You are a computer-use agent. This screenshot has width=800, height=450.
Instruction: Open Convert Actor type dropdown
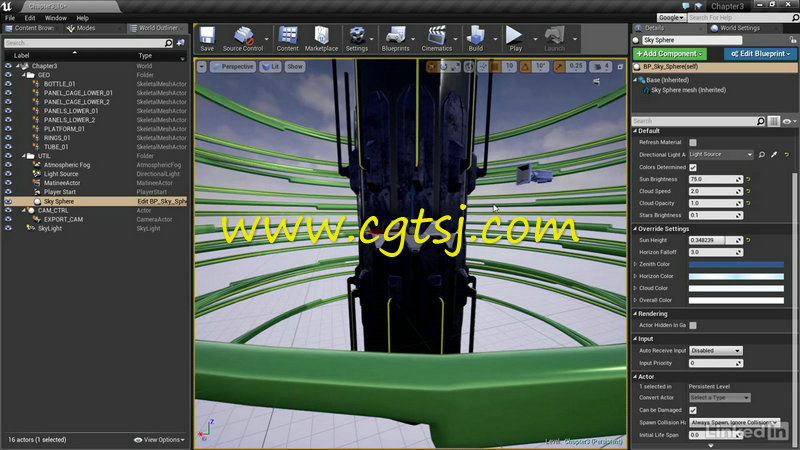(719, 397)
